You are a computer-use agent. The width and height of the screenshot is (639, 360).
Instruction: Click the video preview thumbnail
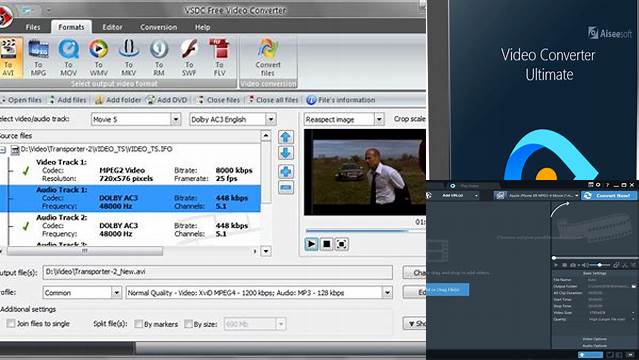[x=365, y=172]
